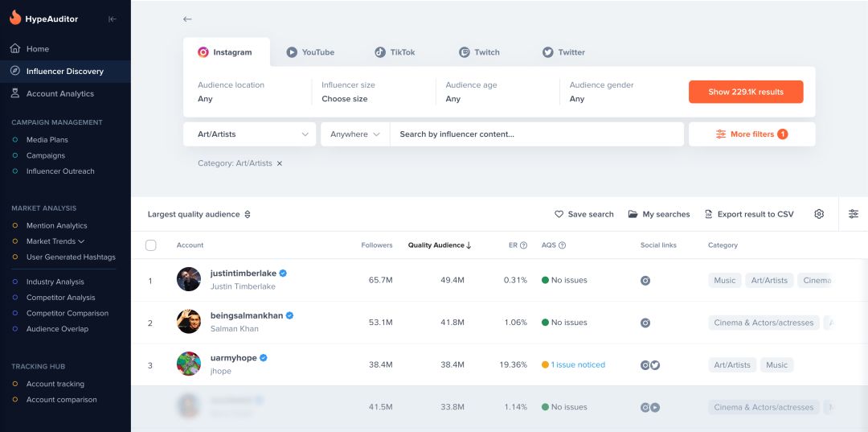Viewport: 868px width, 432px height.
Task: Switch to the TikTok tab
Action: (x=395, y=52)
